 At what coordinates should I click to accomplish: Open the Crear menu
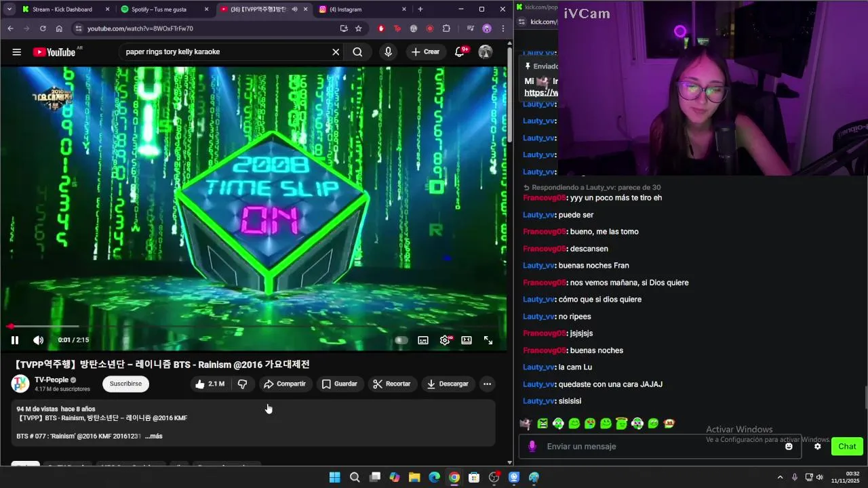(425, 52)
